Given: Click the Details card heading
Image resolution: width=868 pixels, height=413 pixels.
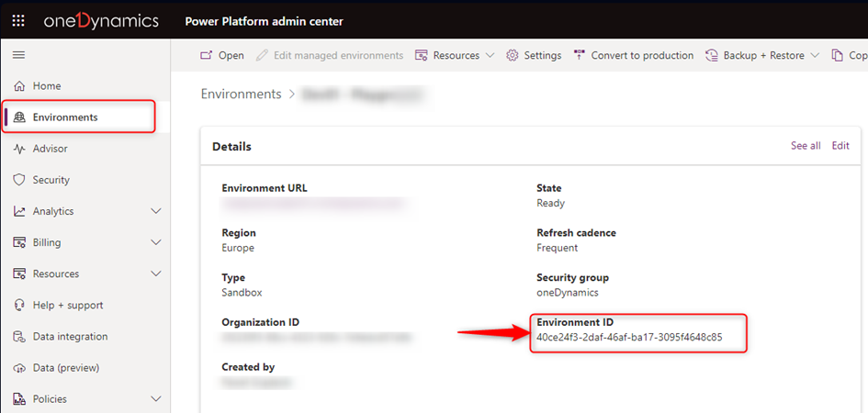Looking at the screenshot, I should click(232, 147).
